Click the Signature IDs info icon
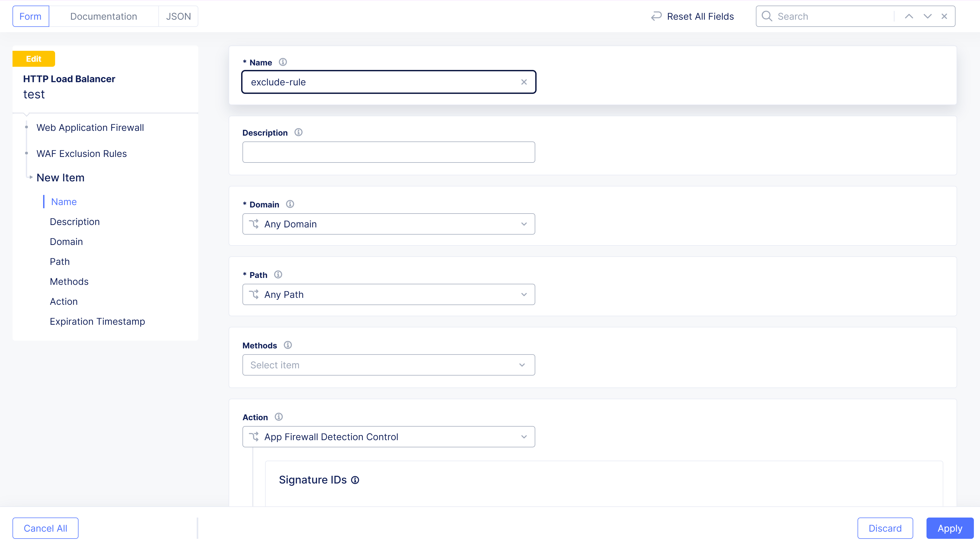The image size is (980, 546). 355,480
